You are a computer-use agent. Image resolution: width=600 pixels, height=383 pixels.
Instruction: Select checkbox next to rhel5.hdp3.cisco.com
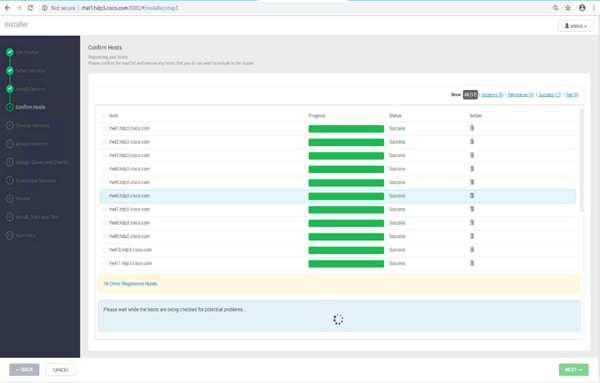pyautogui.click(x=104, y=183)
